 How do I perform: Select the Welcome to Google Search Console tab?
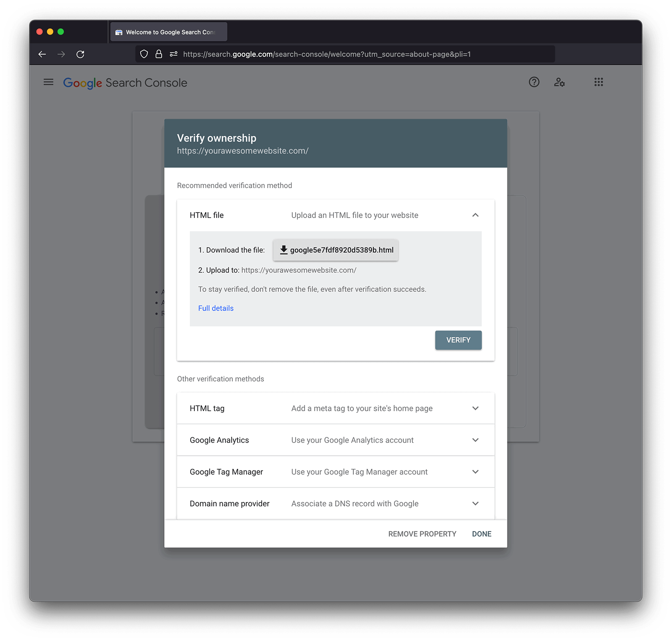(x=169, y=32)
